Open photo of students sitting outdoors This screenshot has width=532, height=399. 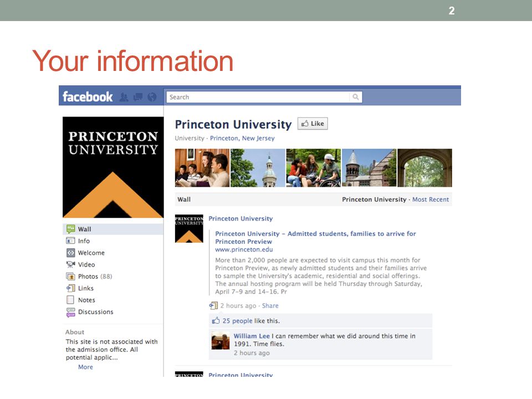[x=314, y=167]
